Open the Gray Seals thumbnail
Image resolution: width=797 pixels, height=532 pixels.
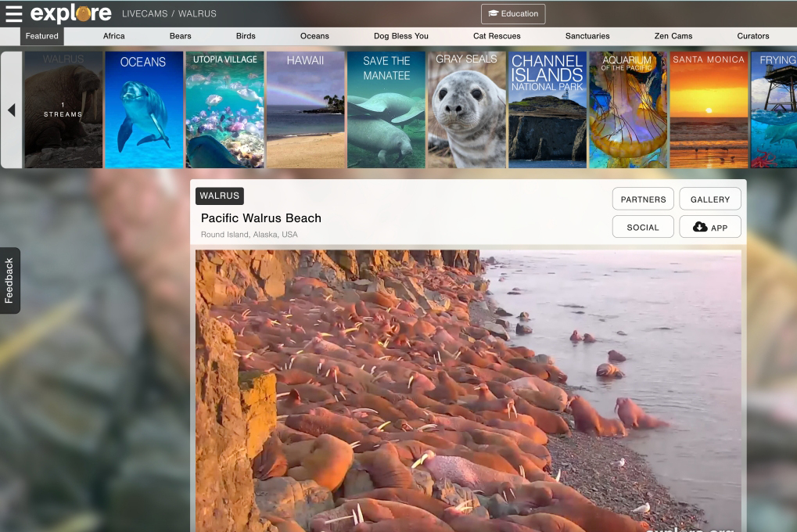pos(467,110)
